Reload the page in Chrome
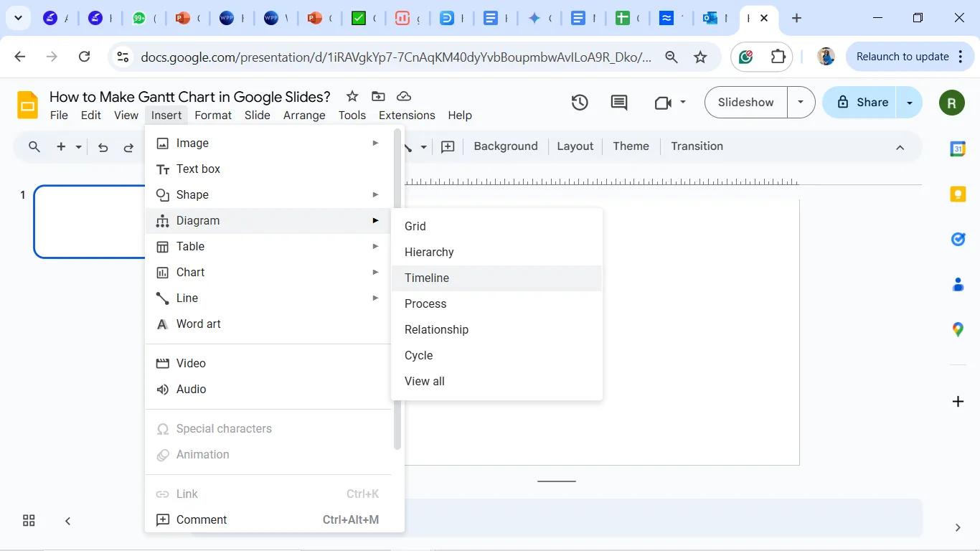This screenshot has height=551, width=980. (84, 57)
